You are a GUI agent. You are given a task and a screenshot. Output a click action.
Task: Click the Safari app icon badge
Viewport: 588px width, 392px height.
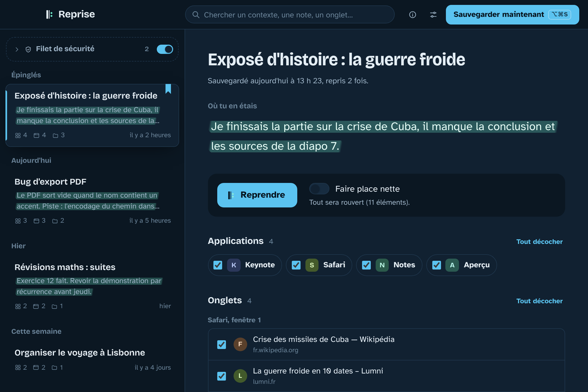click(x=311, y=265)
